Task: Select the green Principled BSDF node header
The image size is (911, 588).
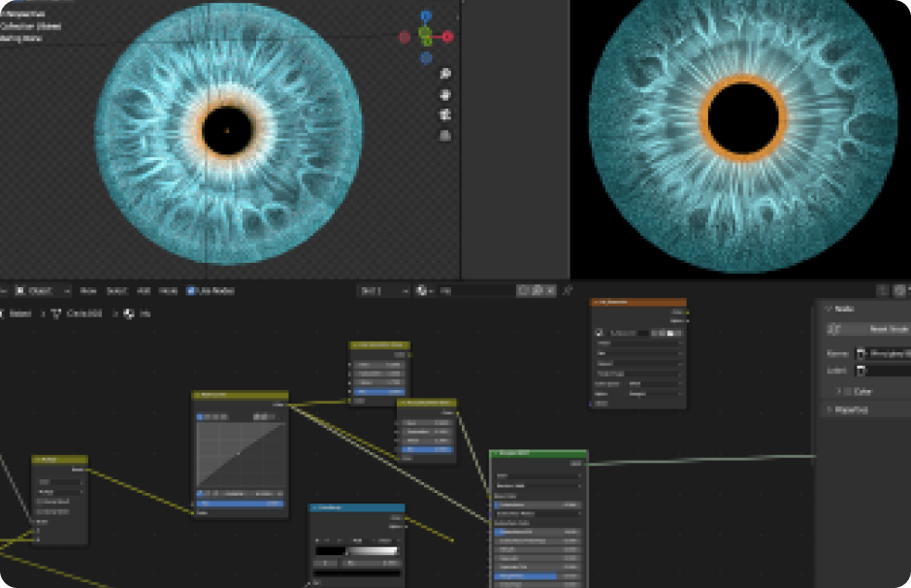Action: tap(538, 453)
